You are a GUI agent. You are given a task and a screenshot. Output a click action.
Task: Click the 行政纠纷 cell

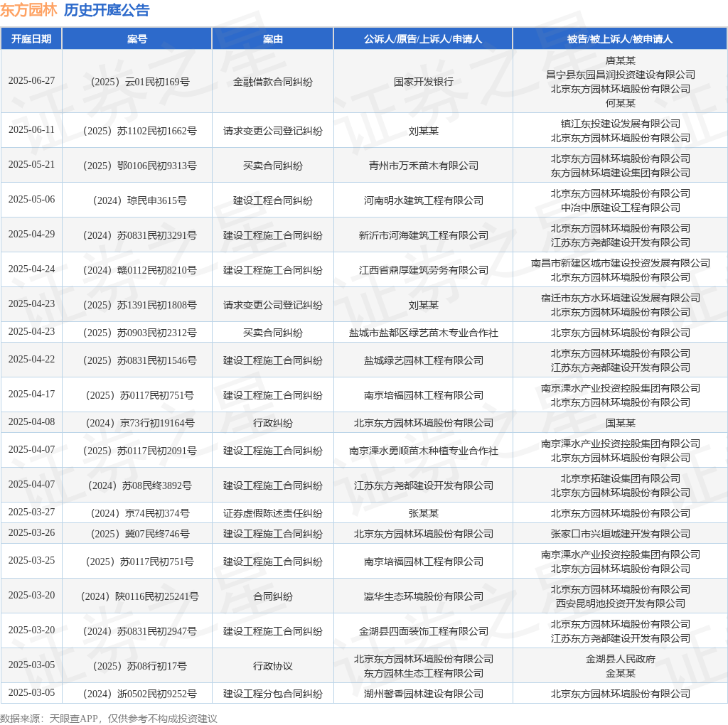pos(272,424)
